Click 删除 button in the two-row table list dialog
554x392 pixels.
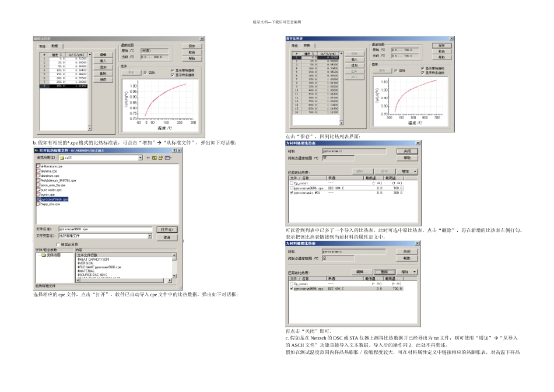tap(385, 272)
